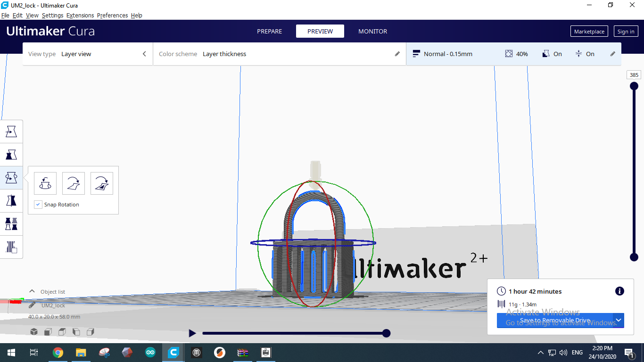
Task: Click the pencil icon in print settings bar
Action: click(613, 54)
